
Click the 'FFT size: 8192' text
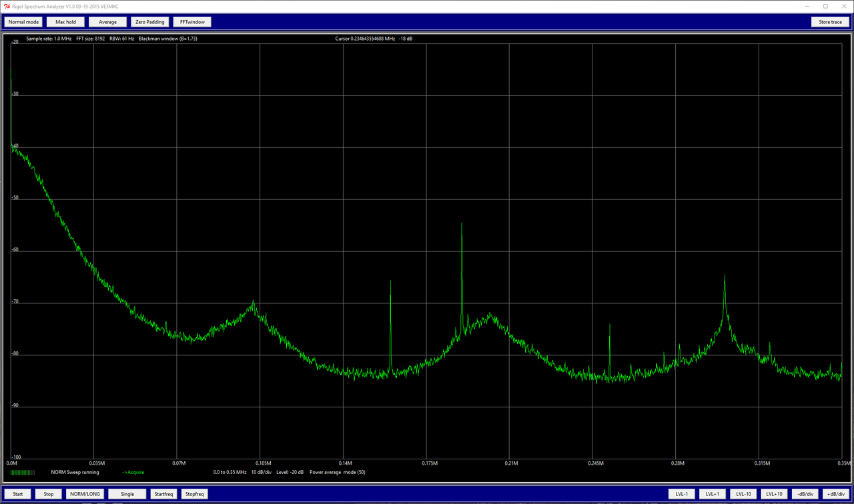tap(91, 39)
